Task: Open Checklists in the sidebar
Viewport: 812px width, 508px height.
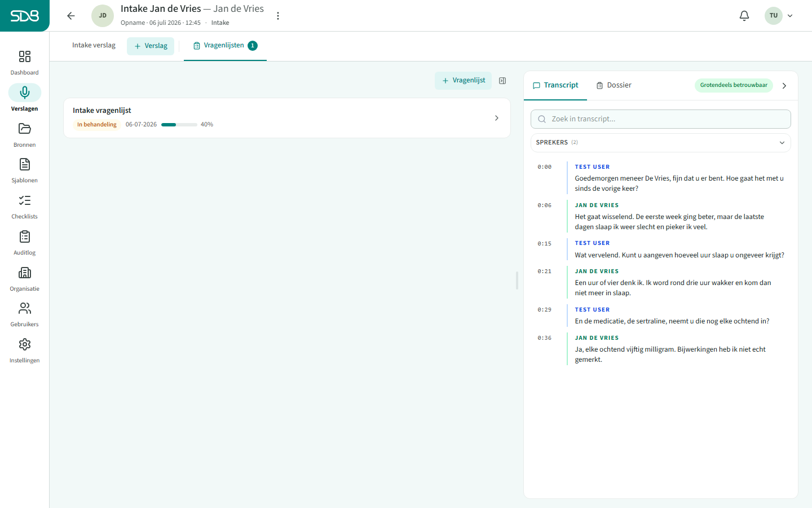Action: click(24, 207)
